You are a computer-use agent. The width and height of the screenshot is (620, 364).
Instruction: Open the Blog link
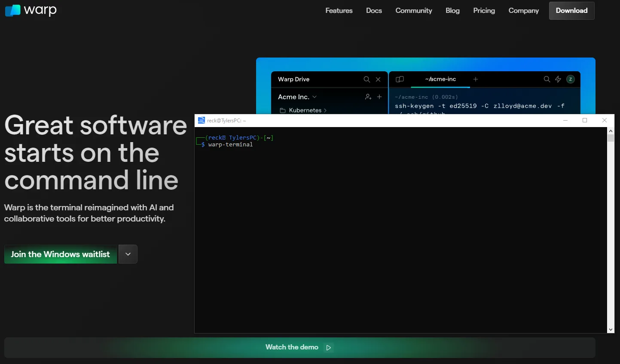(452, 11)
